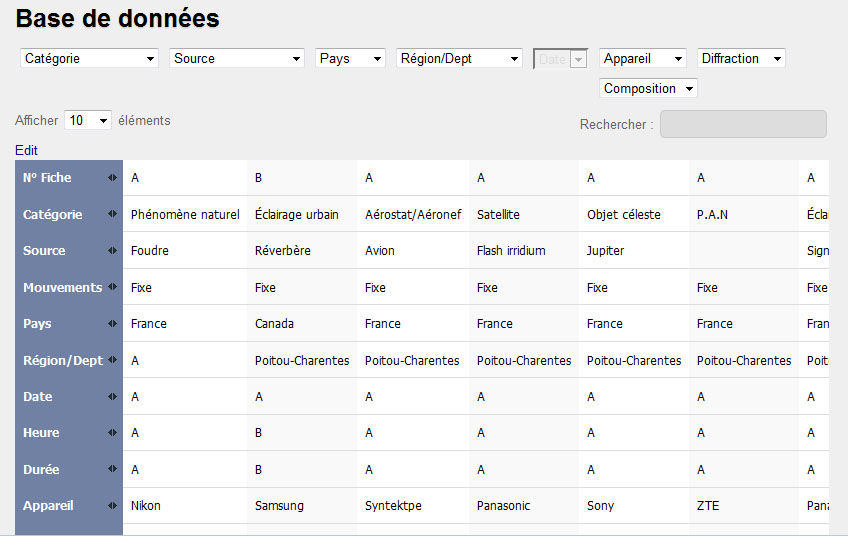
Task: Click sort arrows on Date row header
Action: (x=113, y=397)
